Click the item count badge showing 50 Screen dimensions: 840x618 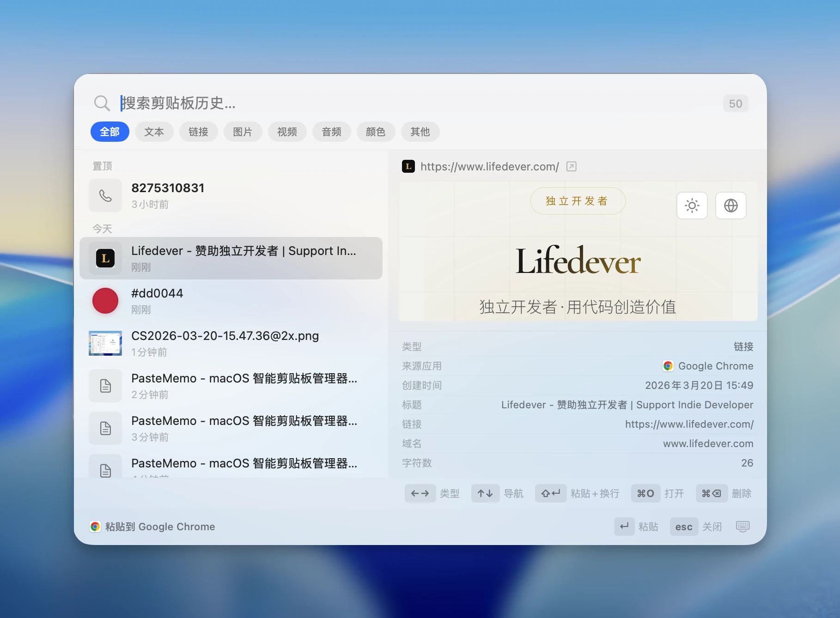point(736,103)
